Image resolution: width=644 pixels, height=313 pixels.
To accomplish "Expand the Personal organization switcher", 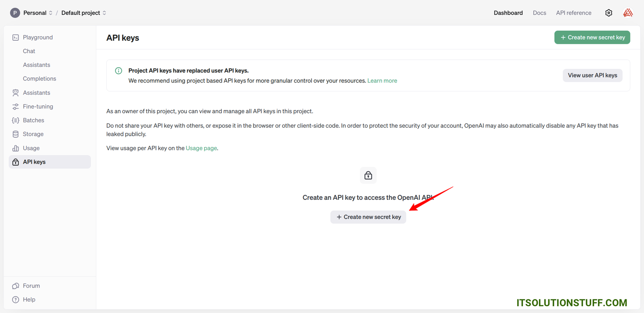I will click(x=35, y=13).
